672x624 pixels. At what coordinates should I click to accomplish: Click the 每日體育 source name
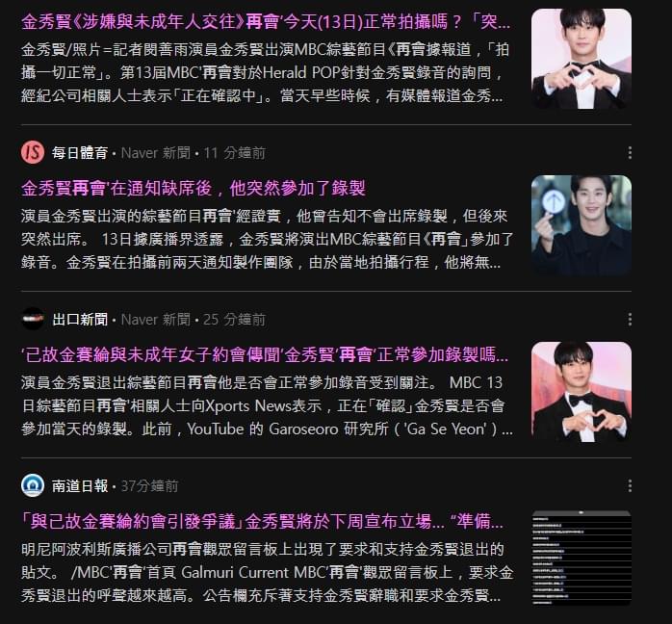tap(80, 153)
